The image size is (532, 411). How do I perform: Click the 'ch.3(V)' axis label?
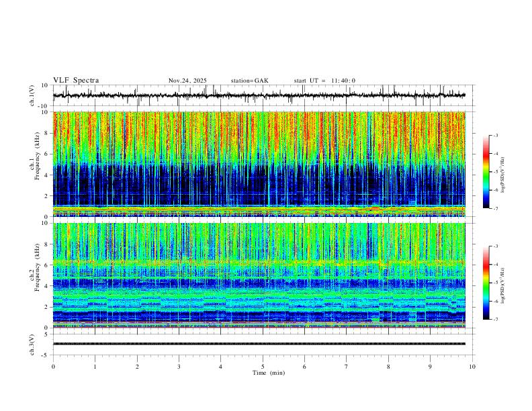coord(32,345)
